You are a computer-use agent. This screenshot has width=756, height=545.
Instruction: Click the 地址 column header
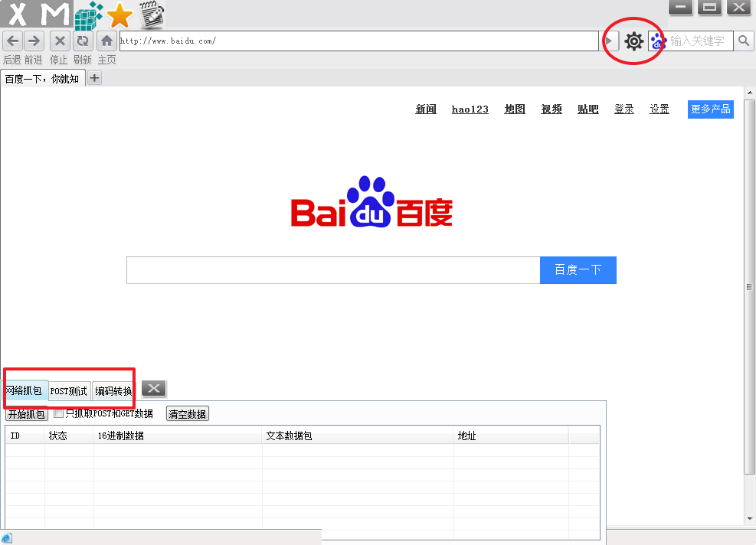point(511,436)
